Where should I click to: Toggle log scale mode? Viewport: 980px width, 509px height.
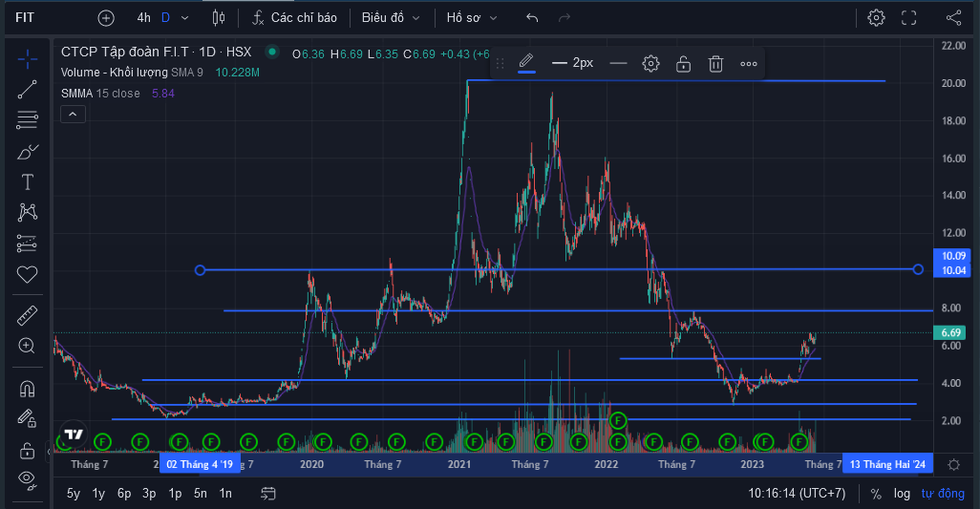coord(902,494)
